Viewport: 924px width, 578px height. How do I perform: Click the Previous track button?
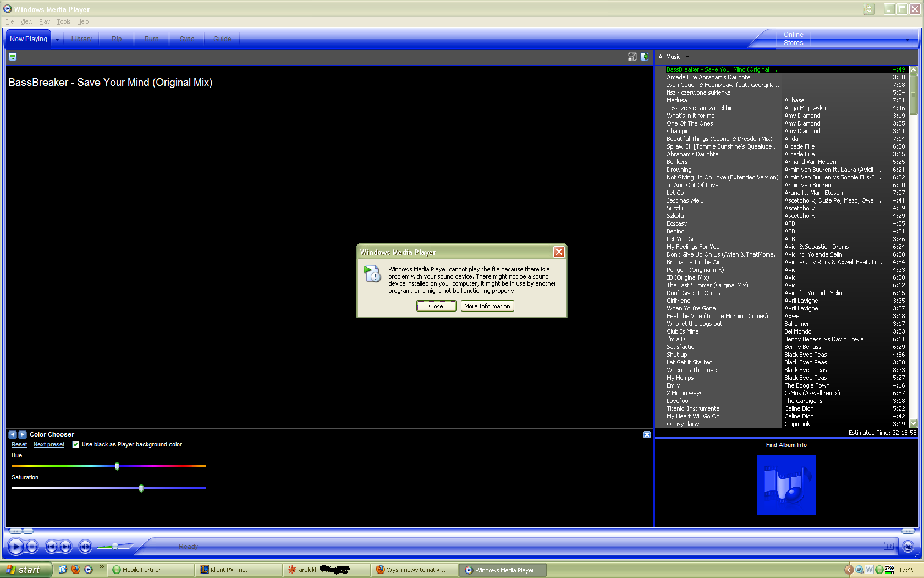pyautogui.click(x=51, y=547)
